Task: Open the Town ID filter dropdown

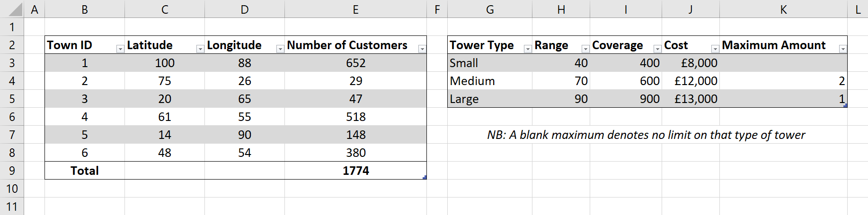Action: (x=120, y=49)
